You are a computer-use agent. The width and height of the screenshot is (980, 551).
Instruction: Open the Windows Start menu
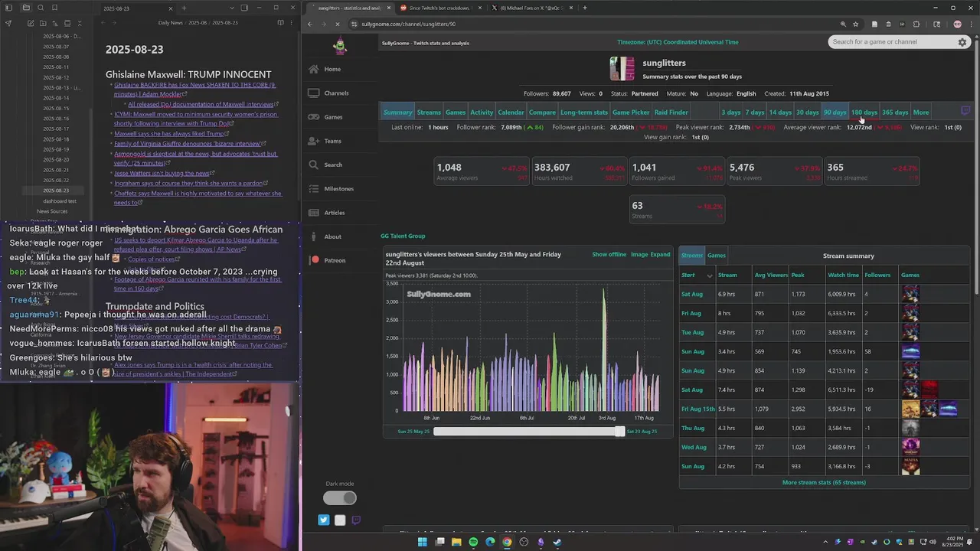pyautogui.click(x=422, y=542)
